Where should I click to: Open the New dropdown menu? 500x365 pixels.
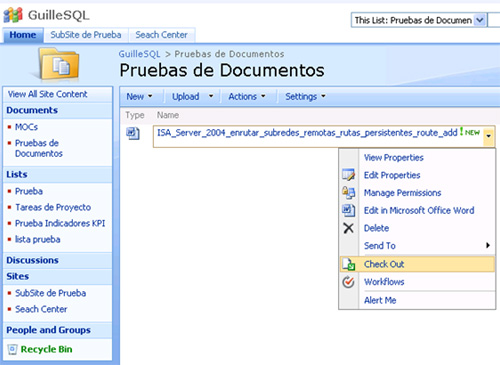pyautogui.click(x=139, y=96)
